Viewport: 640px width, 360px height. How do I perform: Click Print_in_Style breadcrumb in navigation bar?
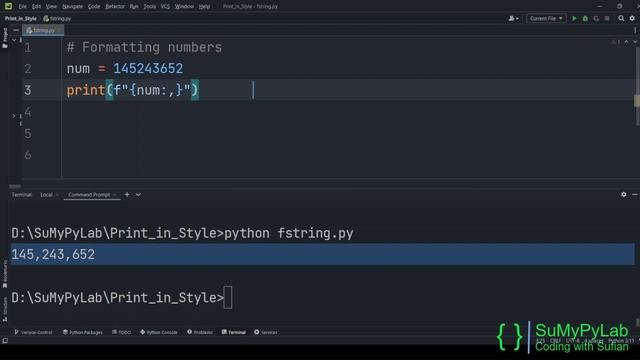[20, 18]
